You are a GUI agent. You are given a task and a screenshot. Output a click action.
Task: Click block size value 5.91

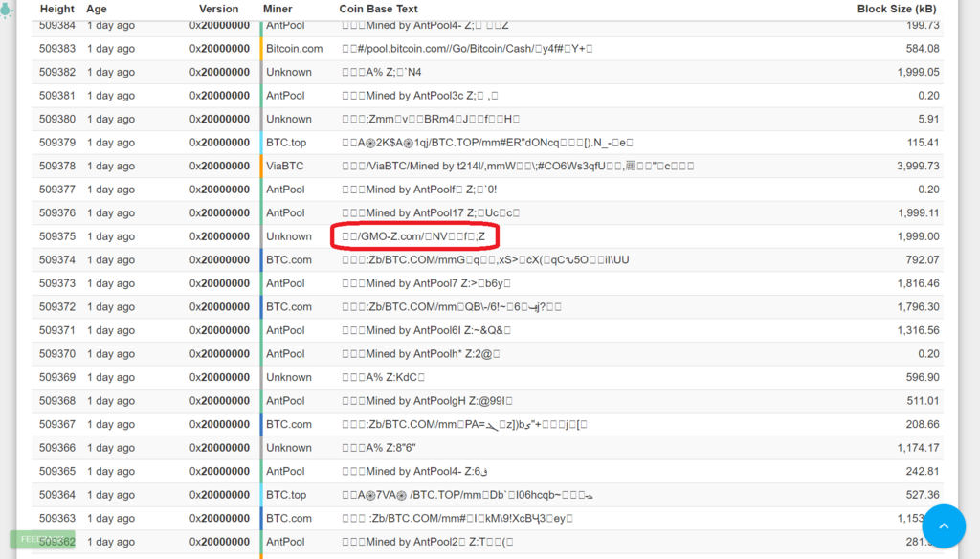[928, 119]
